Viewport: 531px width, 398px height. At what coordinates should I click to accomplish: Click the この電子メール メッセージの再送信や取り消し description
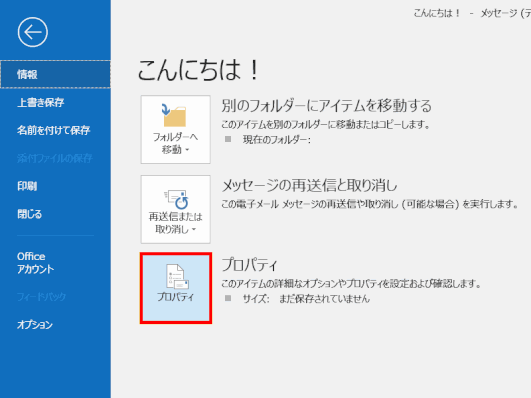(370, 204)
